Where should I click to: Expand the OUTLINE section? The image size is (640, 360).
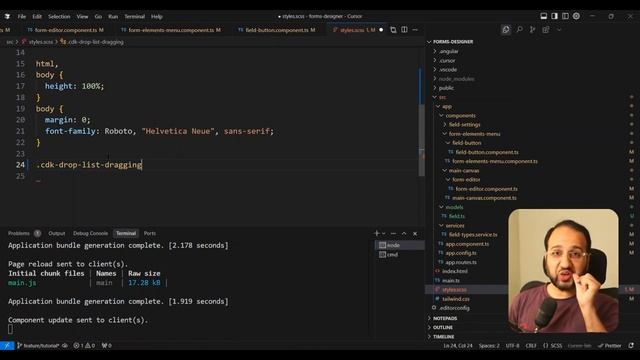[x=443, y=327]
